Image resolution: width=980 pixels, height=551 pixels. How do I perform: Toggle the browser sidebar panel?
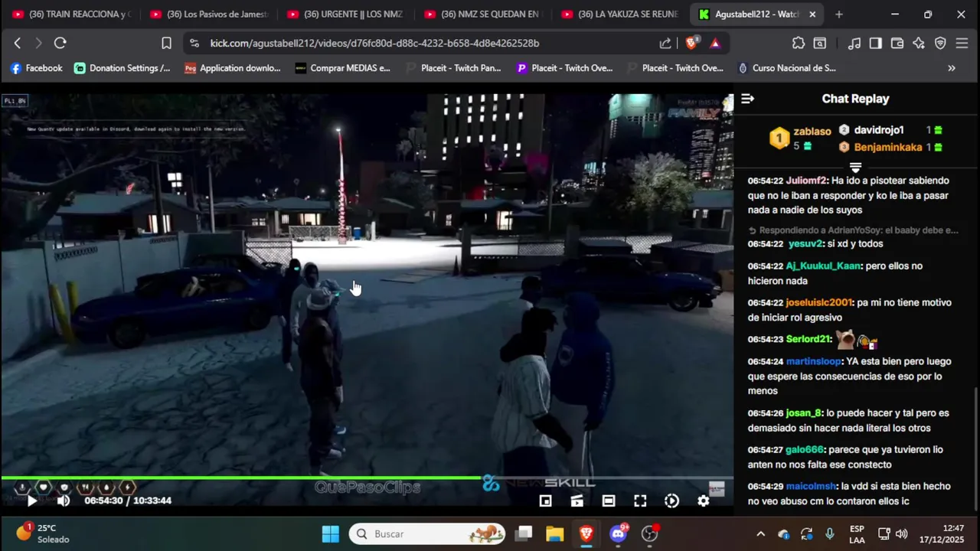[x=875, y=43]
